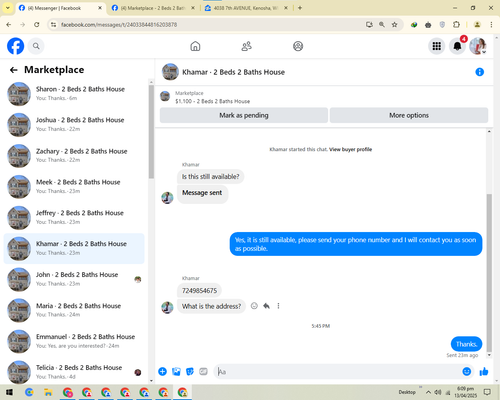Click the phone number 7249854675 message
500x400 pixels.
coord(199,291)
